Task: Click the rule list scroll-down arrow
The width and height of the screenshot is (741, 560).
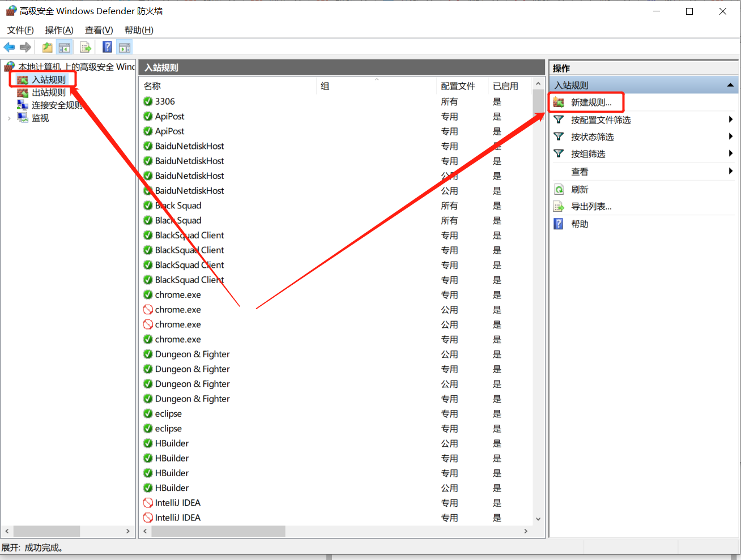Action: 538,519
